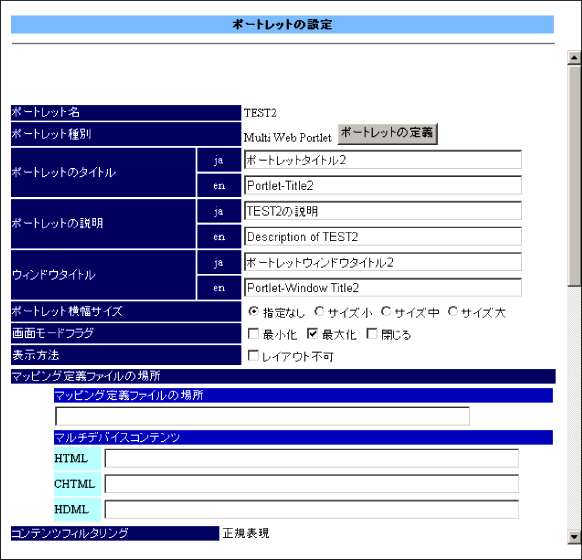582x560 pixels.
Task: Click the CHTML label cell
Action: pyautogui.click(x=78, y=484)
